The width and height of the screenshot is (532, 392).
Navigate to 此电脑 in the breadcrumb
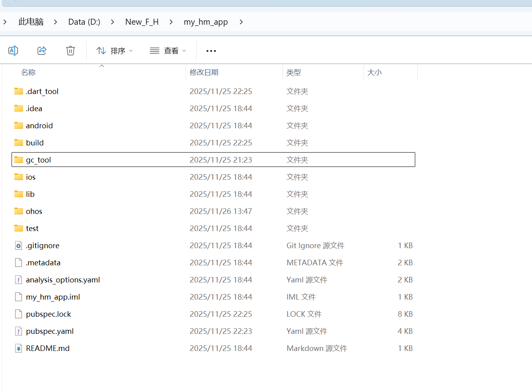(x=31, y=22)
